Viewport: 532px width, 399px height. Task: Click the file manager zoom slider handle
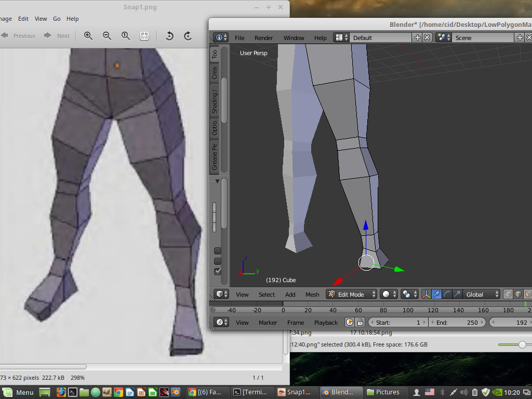pyautogui.click(x=522, y=345)
